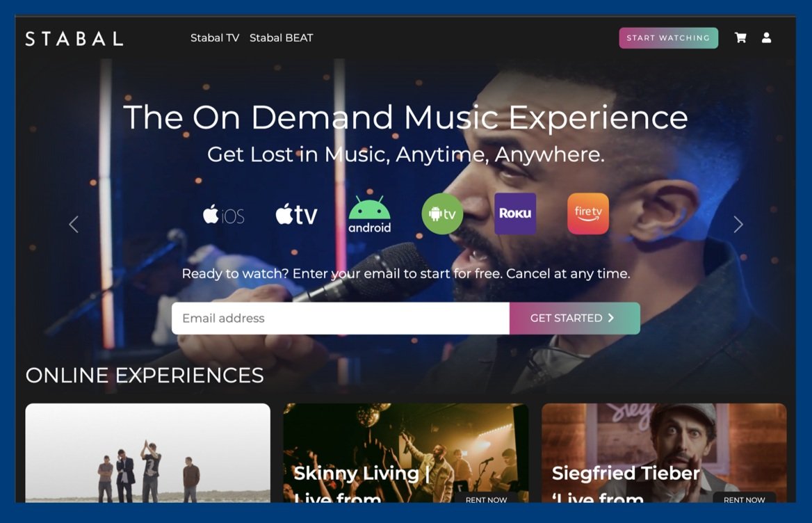Select the Android platform logo
Viewport: 812px width, 523px height.
pos(369,214)
